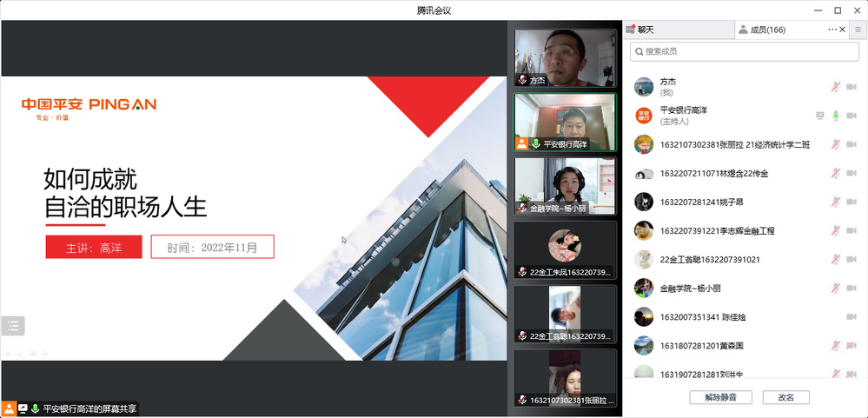Click the 腾讯会议 window title
This screenshot has height=418, width=868.
[434, 10]
